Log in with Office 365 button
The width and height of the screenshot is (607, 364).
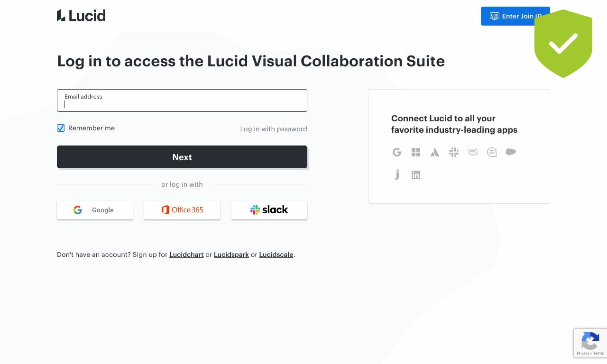(x=182, y=210)
